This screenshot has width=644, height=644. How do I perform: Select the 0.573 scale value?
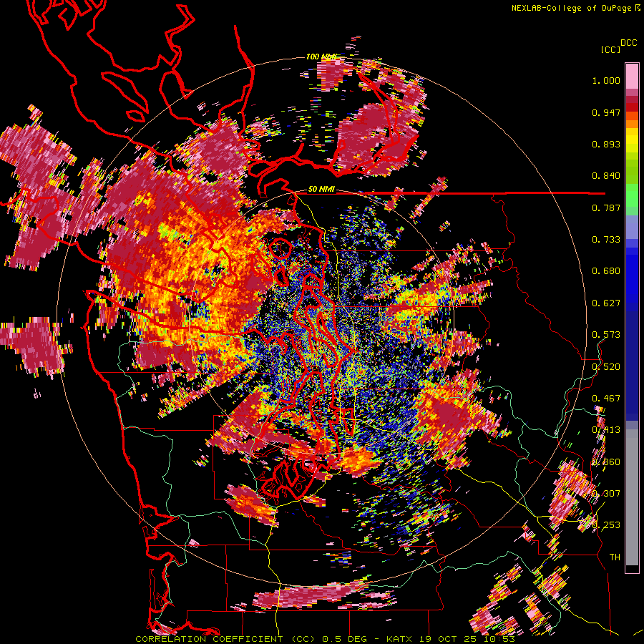606,335
